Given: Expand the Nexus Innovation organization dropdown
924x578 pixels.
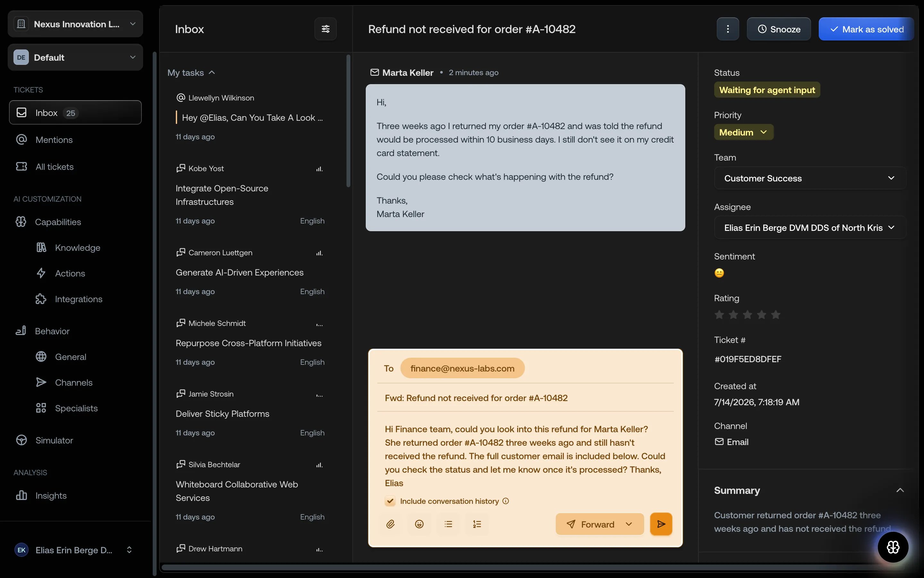Looking at the screenshot, I should pos(75,24).
